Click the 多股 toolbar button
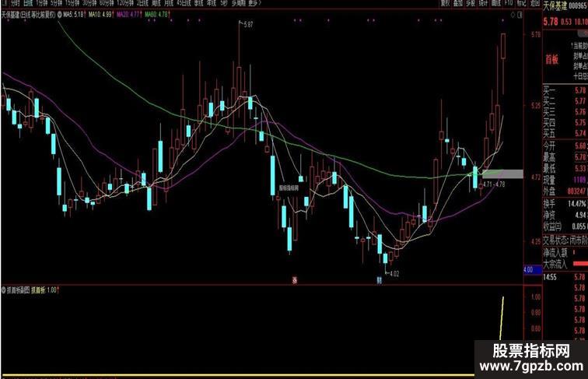588x379 pixels. click(x=471, y=3)
